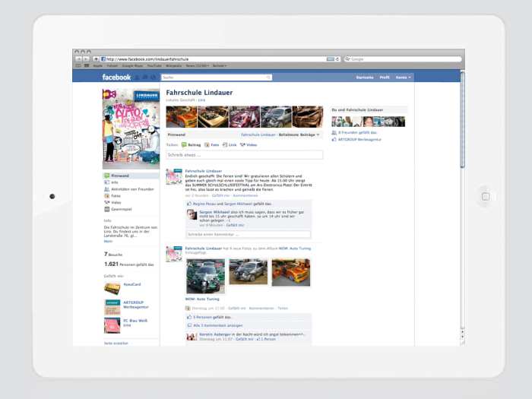Click the browser vertical scrollbar thumb
The width and height of the screenshot is (532, 399).
pos(462,119)
